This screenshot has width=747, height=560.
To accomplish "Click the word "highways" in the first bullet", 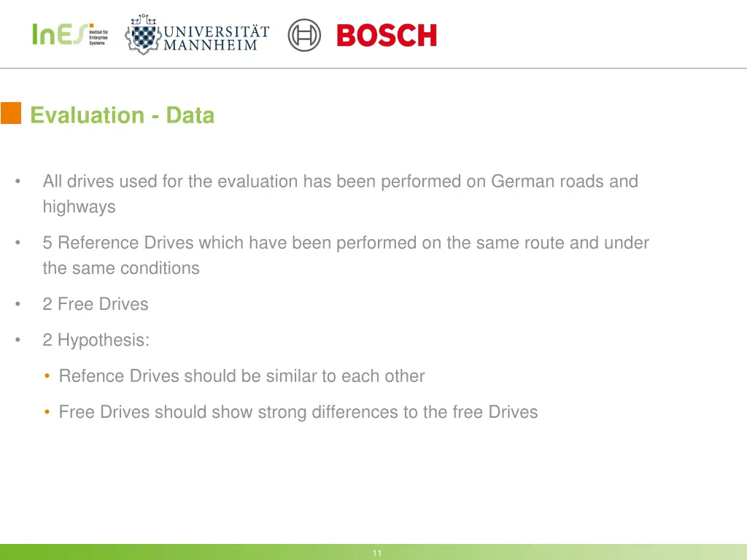I will (79, 206).
